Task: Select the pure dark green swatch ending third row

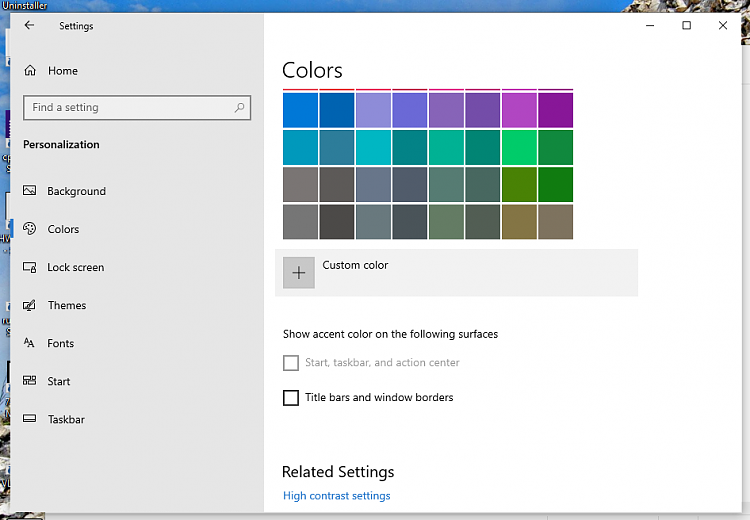Action: (555, 185)
